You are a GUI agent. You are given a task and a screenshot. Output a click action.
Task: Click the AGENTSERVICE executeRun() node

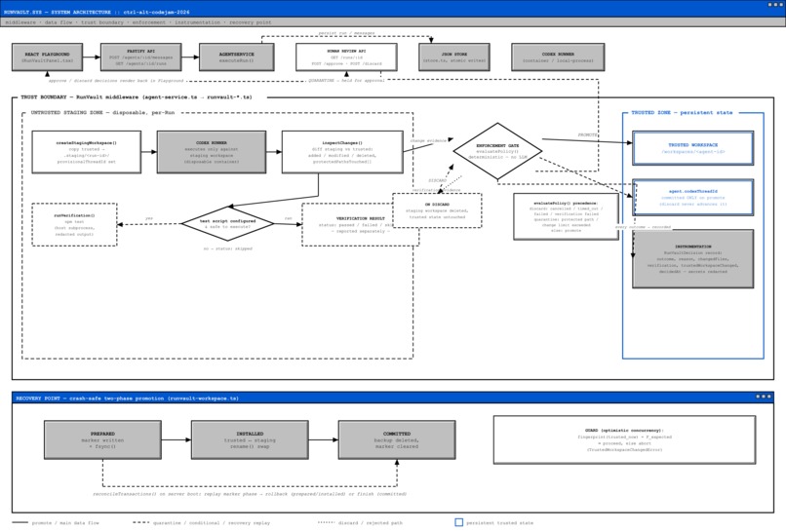coord(237,57)
